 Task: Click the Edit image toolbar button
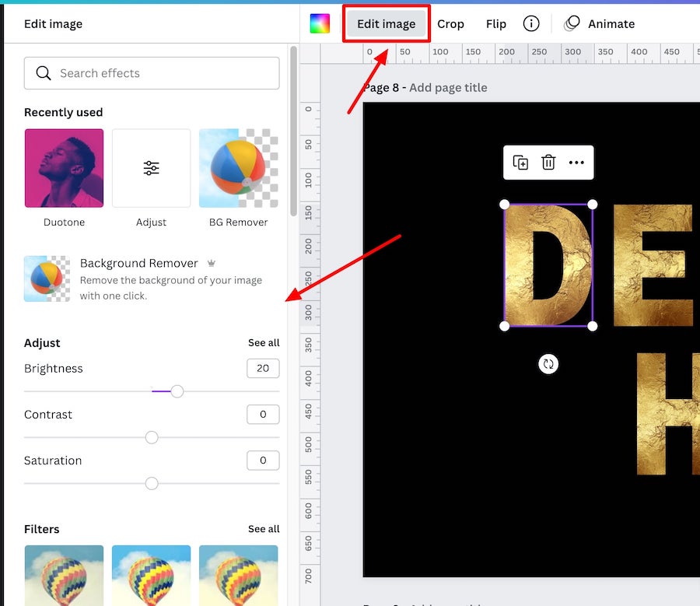click(386, 24)
